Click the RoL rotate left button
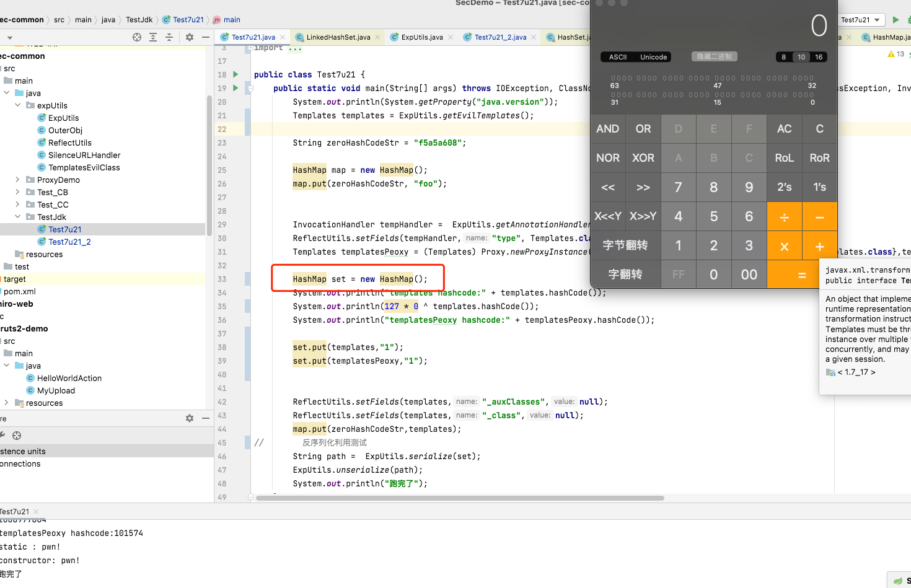 point(784,158)
